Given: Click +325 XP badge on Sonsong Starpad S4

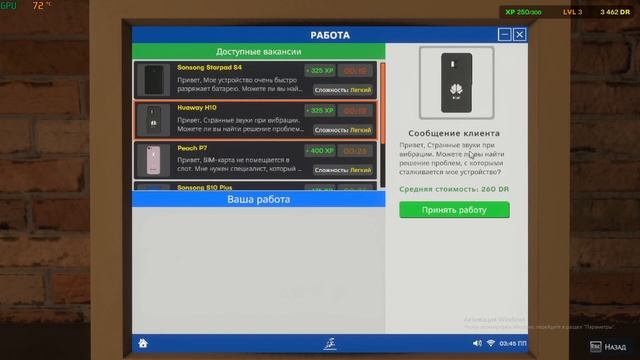Looking at the screenshot, I should click(x=320, y=71).
